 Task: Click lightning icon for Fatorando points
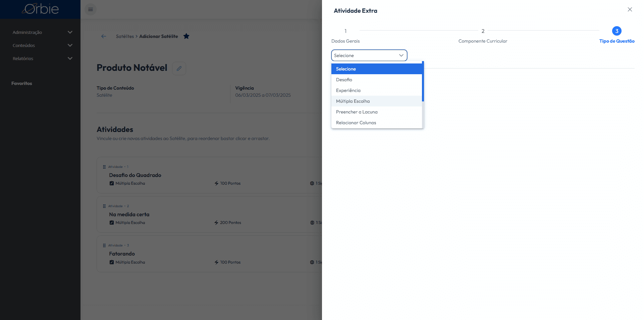tap(217, 262)
